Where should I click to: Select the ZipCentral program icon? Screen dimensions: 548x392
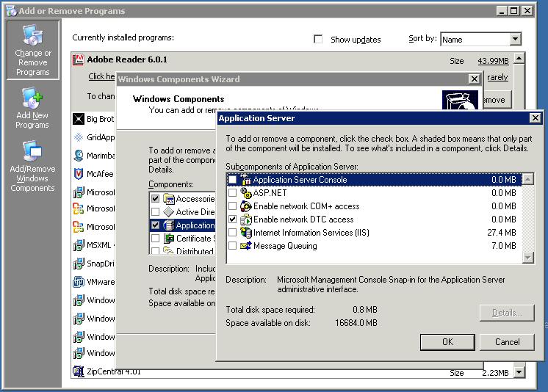click(79, 371)
